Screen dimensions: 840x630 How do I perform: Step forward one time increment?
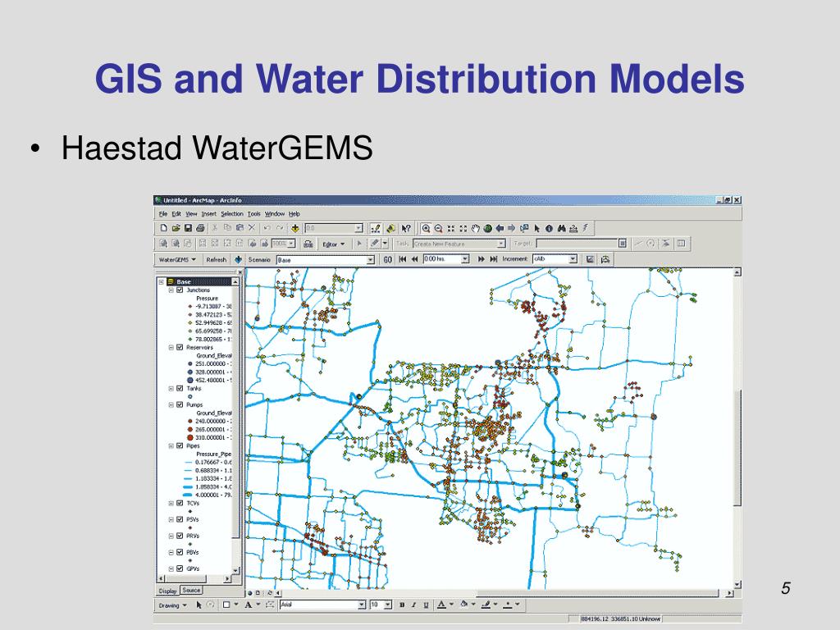(481, 259)
